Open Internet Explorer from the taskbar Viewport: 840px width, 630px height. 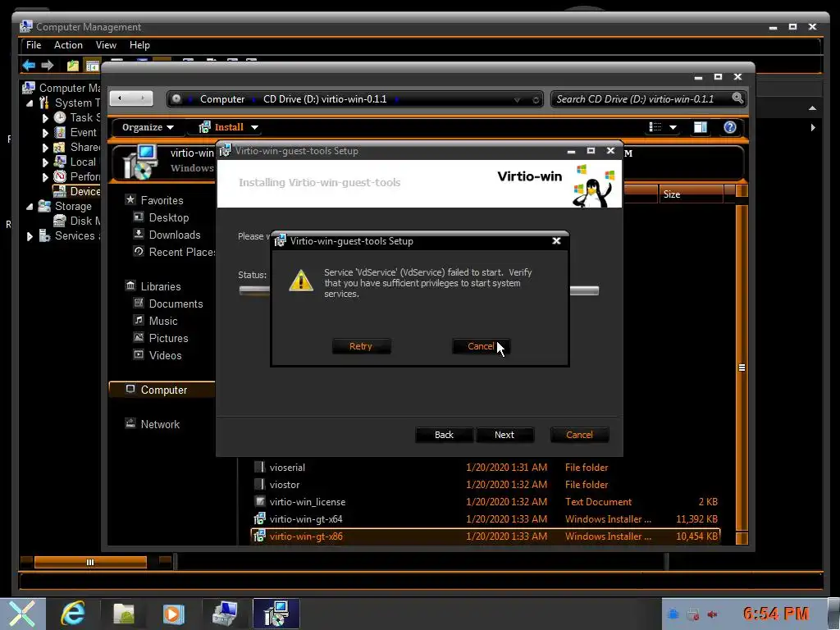coord(72,613)
